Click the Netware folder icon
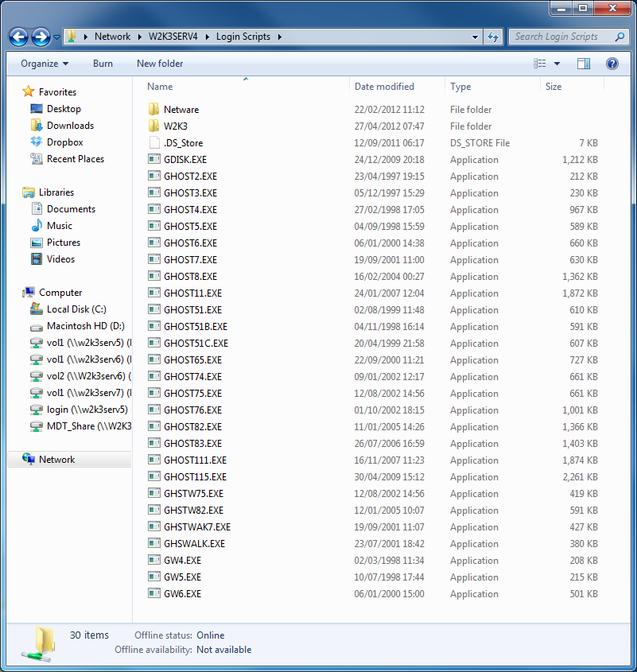The width and height of the screenshot is (637, 672). tap(154, 110)
